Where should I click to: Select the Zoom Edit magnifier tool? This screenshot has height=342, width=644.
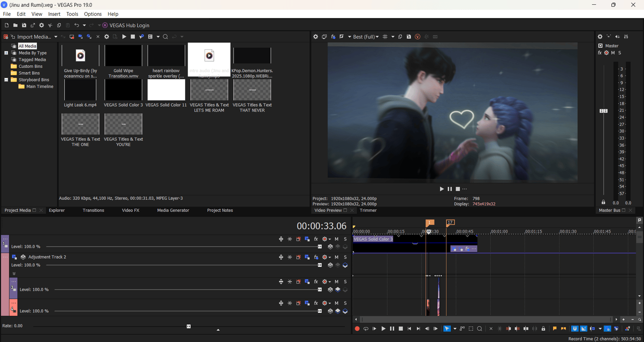coord(480,329)
